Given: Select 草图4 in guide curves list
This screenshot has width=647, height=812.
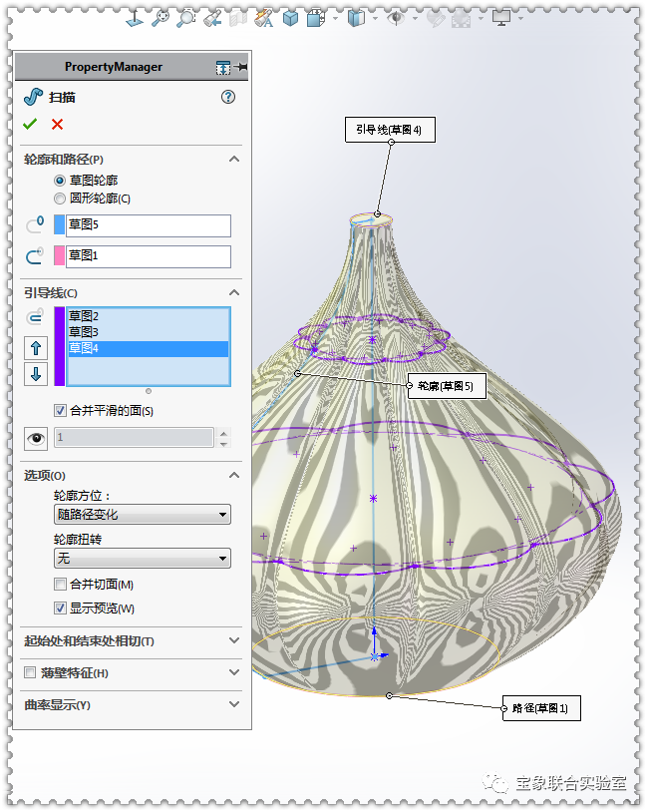Looking at the screenshot, I should click(148, 348).
